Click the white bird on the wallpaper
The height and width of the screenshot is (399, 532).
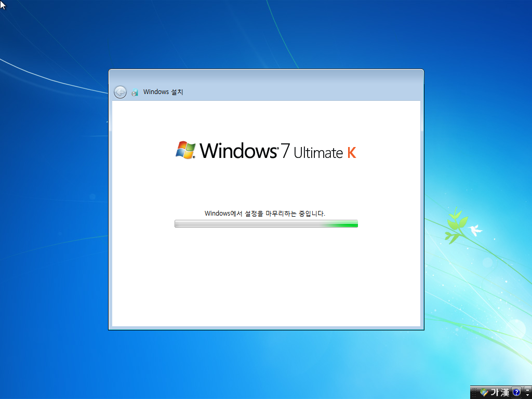point(475,230)
